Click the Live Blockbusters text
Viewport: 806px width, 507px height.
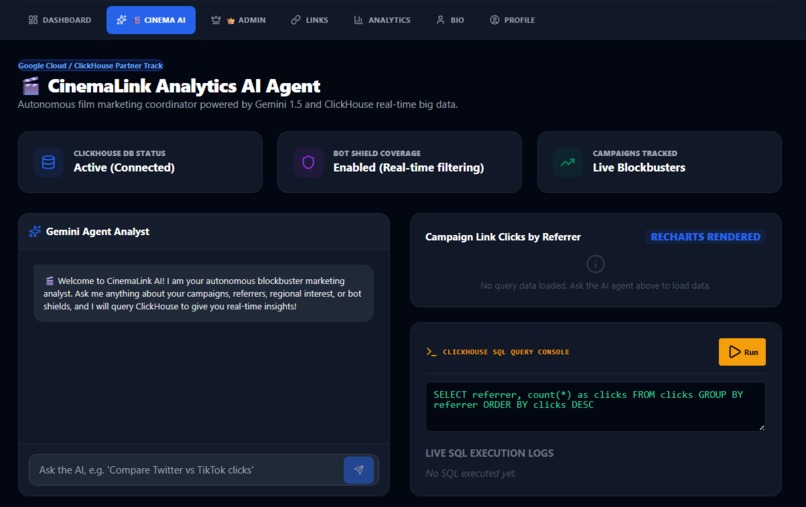coord(639,168)
